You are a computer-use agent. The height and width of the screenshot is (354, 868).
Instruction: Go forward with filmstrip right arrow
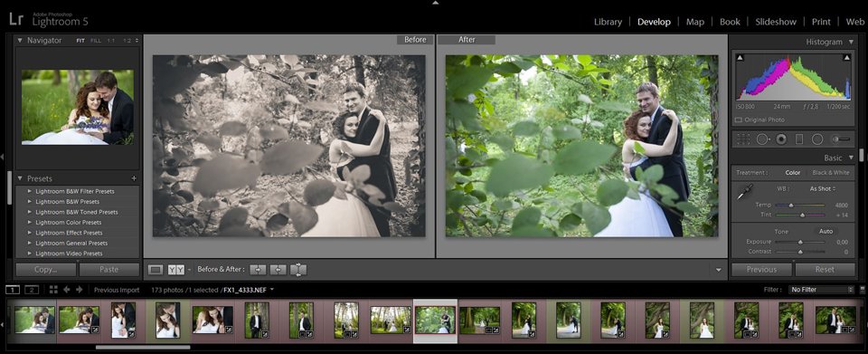coord(80,289)
